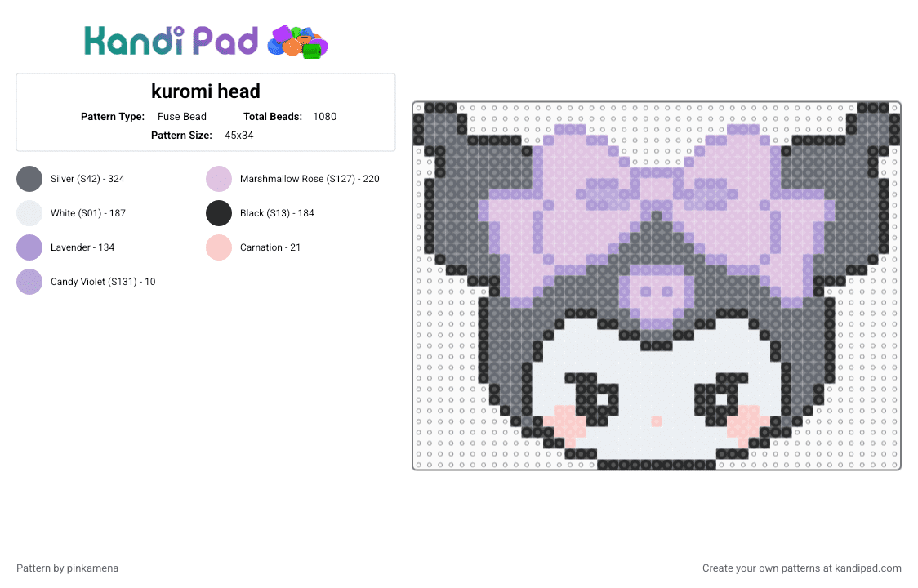Image resolution: width=918 pixels, height=588 pixels.
Task: Click 'Create your own patterns at kandipad.com'
Action: pyautogui.click(x=801, y=568)
